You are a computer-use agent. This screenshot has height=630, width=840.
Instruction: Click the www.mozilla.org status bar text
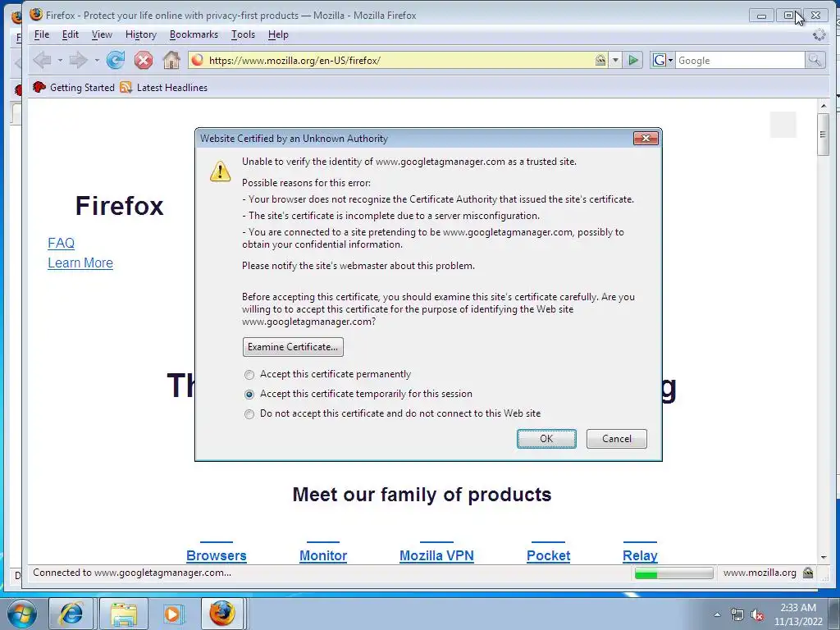(759, 573)
